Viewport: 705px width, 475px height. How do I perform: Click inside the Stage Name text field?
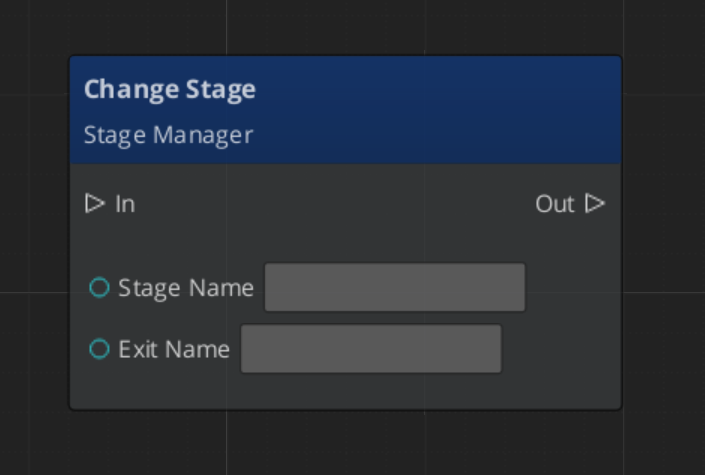394,288
